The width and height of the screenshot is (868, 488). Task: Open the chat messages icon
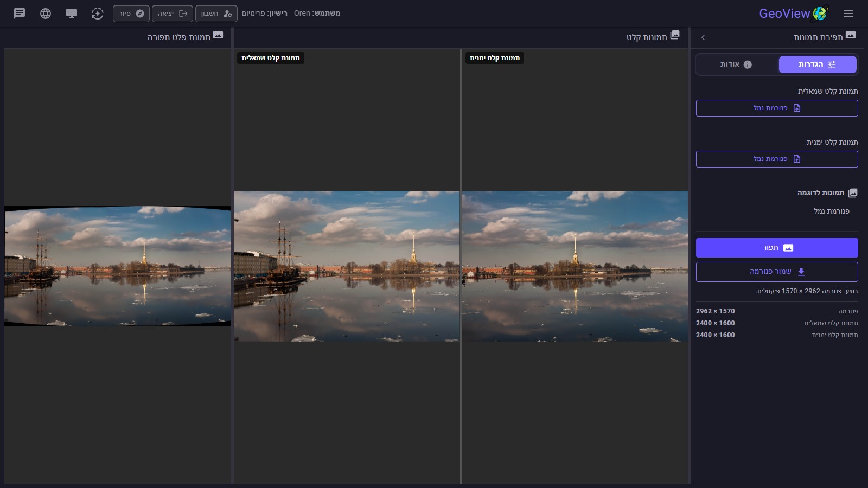point(20,14)
